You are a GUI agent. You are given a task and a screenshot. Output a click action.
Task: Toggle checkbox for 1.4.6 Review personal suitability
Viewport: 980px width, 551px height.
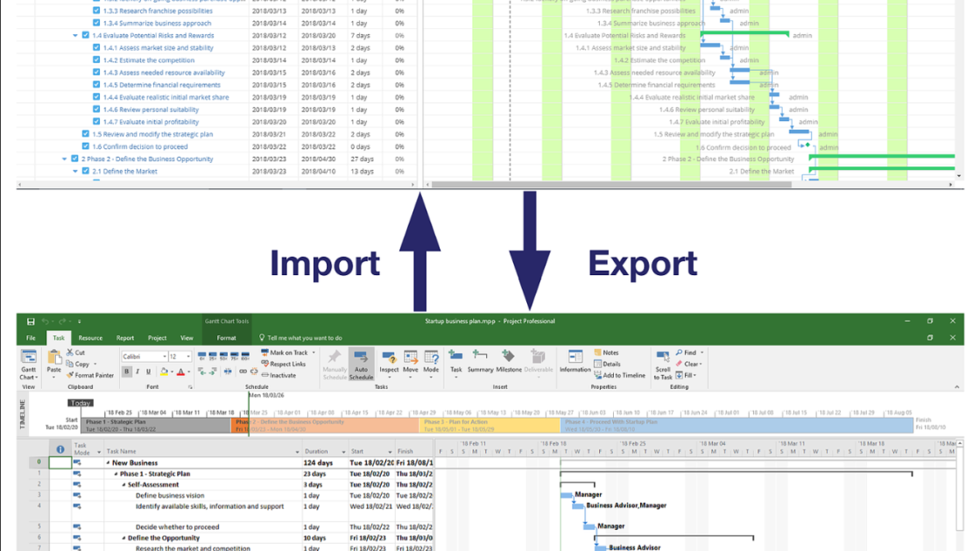point(96,109)
